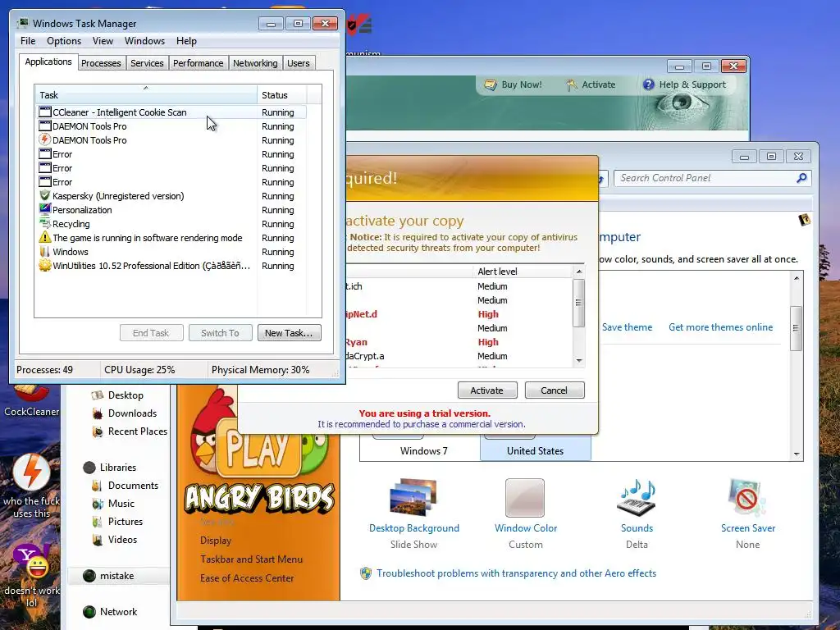Click the Buy Now cart icon

point(491,84)
